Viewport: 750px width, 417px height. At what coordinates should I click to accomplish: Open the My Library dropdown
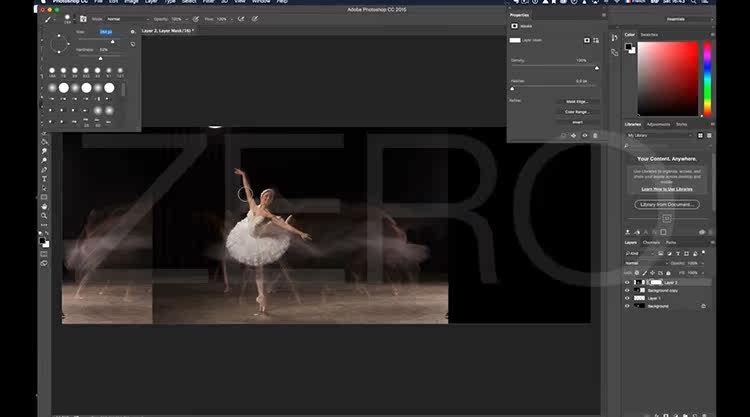point(660,136)
